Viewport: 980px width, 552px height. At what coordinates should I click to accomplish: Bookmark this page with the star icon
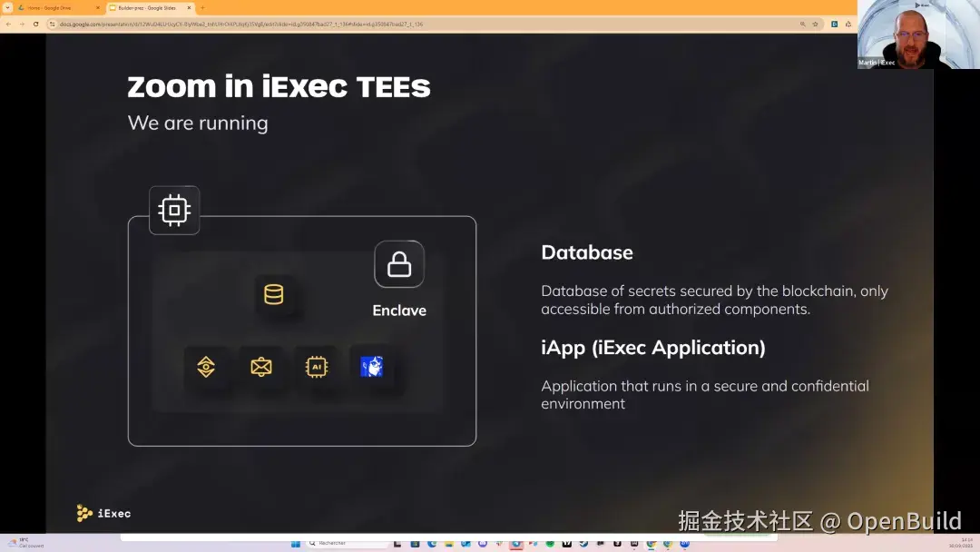(x=816, y=25)
